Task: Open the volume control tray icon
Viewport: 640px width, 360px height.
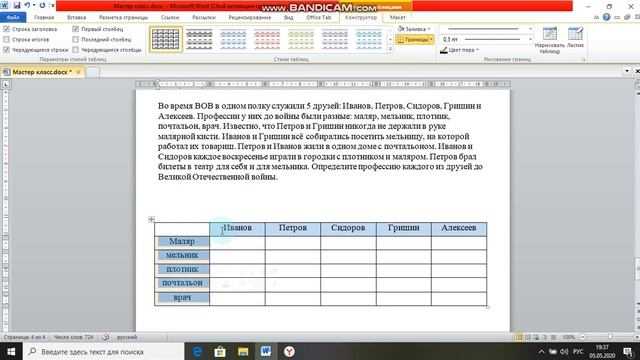Action: [564, 351]
